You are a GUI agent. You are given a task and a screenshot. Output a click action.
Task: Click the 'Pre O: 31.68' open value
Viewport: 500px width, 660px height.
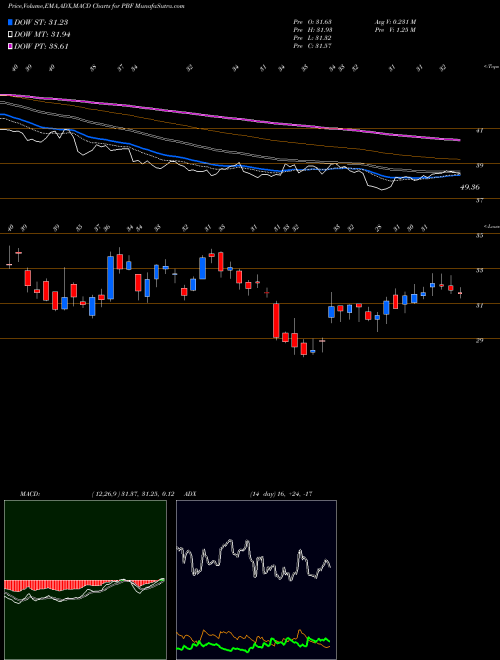point(313,21)
